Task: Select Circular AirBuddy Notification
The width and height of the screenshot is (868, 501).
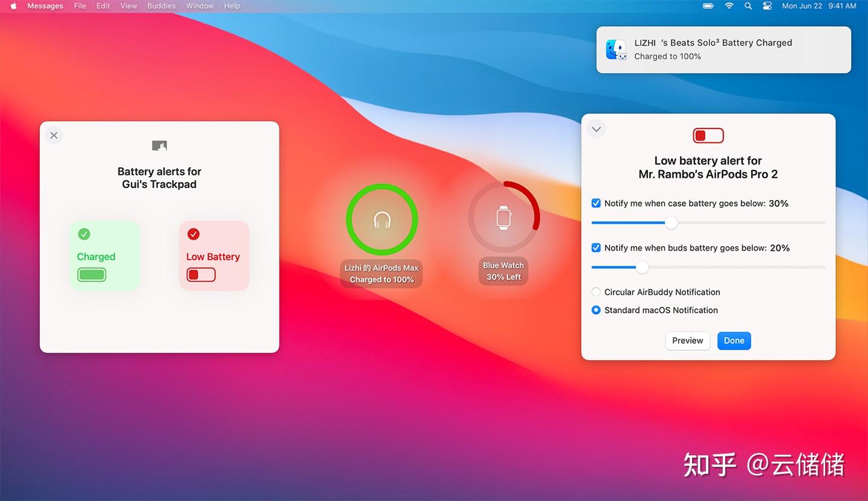Action: pyautogui.click(x=596, y=292)
